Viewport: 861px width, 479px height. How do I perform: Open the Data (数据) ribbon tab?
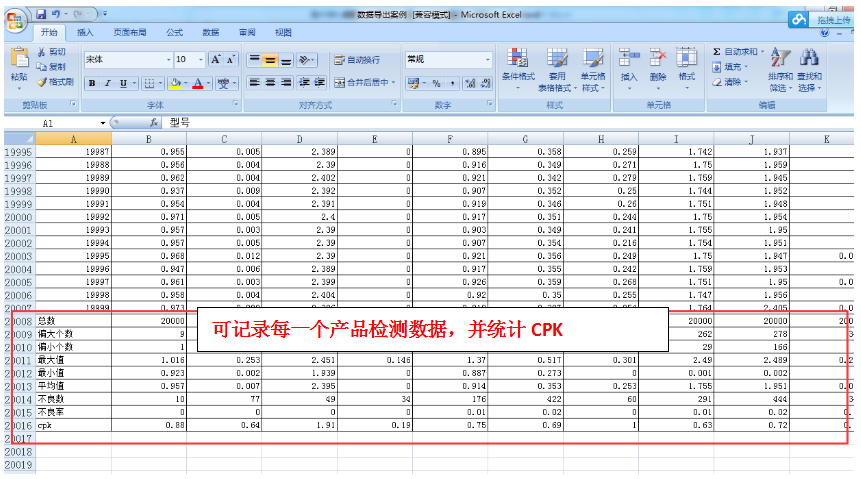tap(210, 32)
